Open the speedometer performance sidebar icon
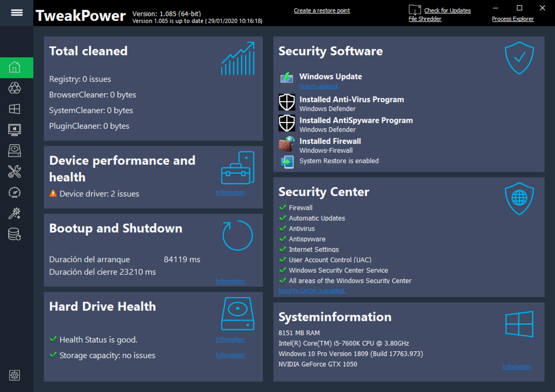Screen dimensions: 555x392 (x=15, y=193)
